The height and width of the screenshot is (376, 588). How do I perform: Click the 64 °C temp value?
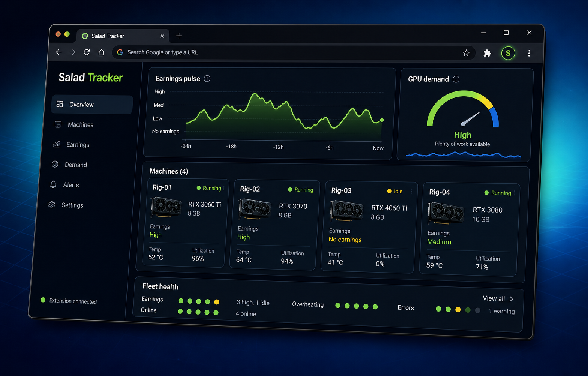(244, 260)
